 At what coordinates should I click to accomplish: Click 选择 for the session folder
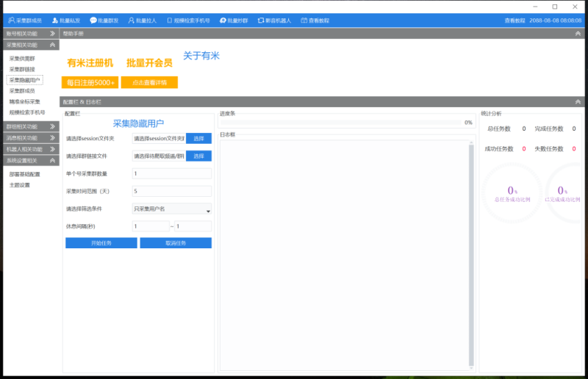(x=198, y=138)
